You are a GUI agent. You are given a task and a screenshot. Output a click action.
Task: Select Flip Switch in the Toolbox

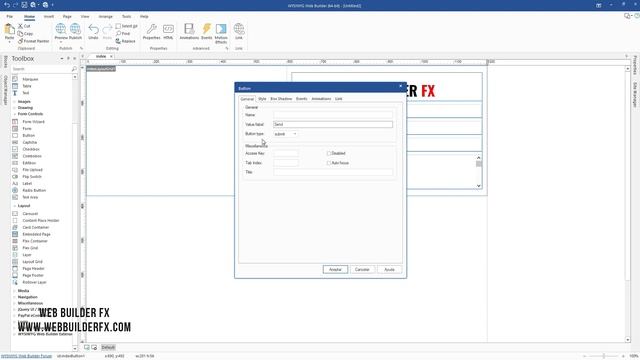click(32, 177)
